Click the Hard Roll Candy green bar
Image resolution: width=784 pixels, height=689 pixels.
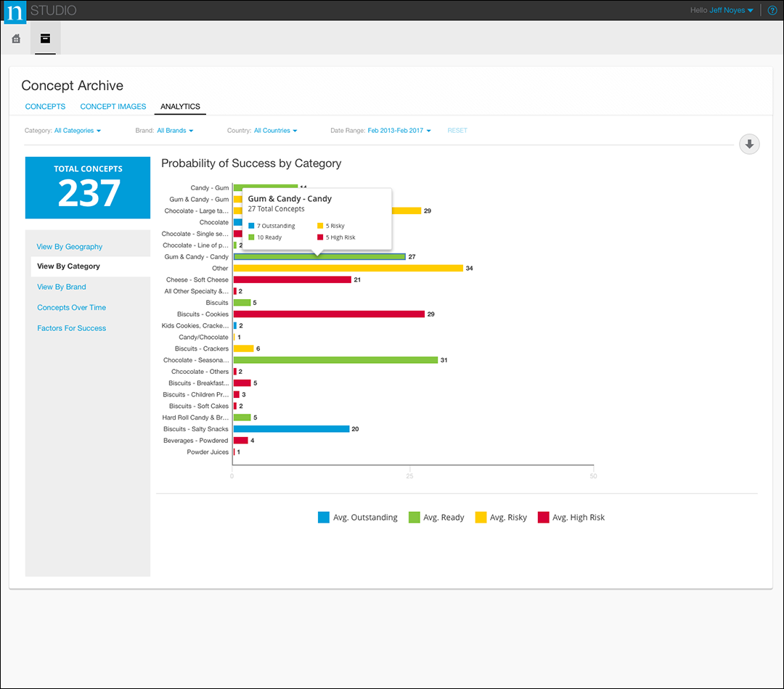pos(242,417)
